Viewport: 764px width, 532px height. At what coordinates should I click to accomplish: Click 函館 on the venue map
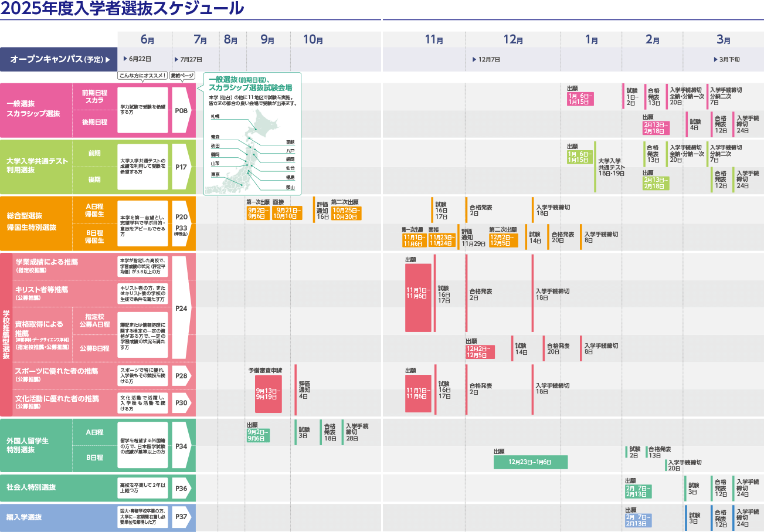pos(290,143)
